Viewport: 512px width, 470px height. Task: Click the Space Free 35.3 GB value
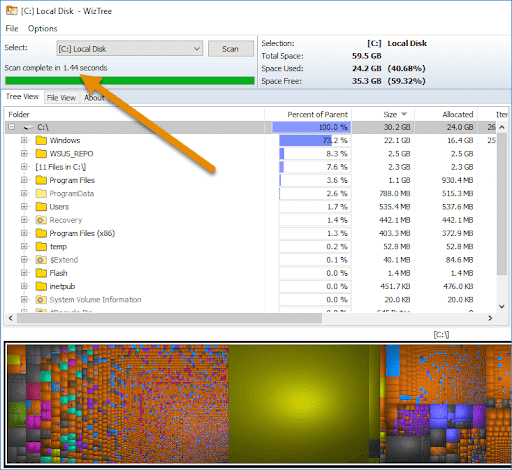[x=367, y=81]
